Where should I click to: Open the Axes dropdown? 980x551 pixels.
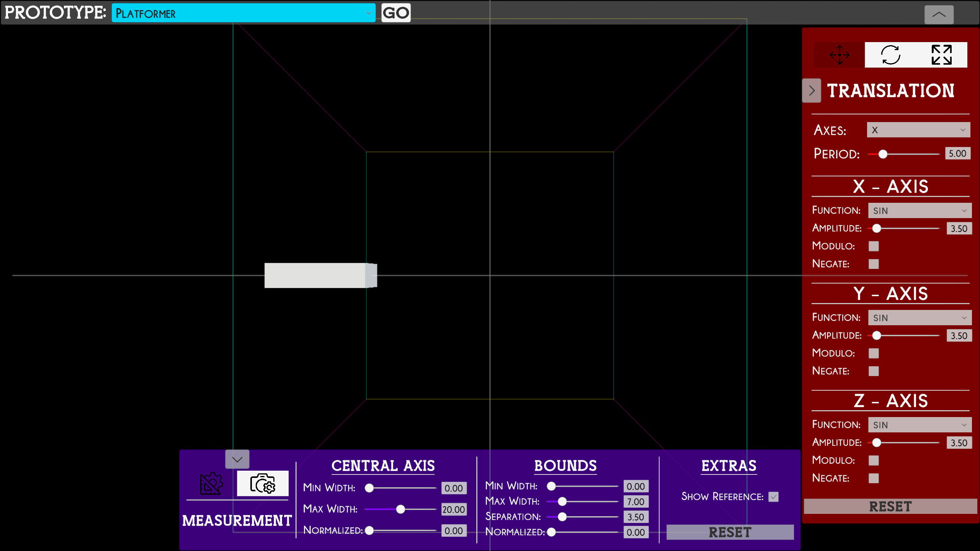pyautogui.click(x=918, y=130)
